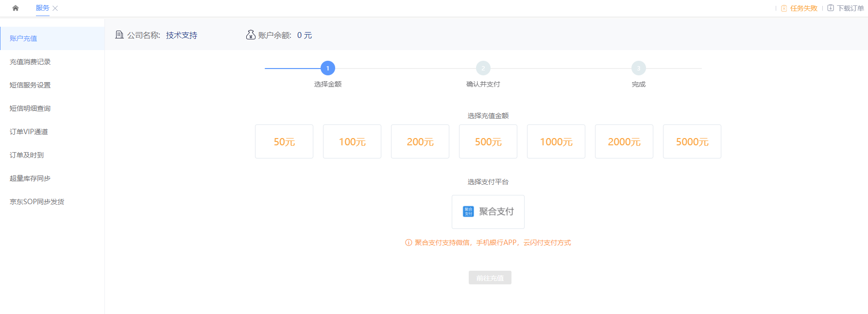Click step 3 circle 完成

tap(639, 68)
